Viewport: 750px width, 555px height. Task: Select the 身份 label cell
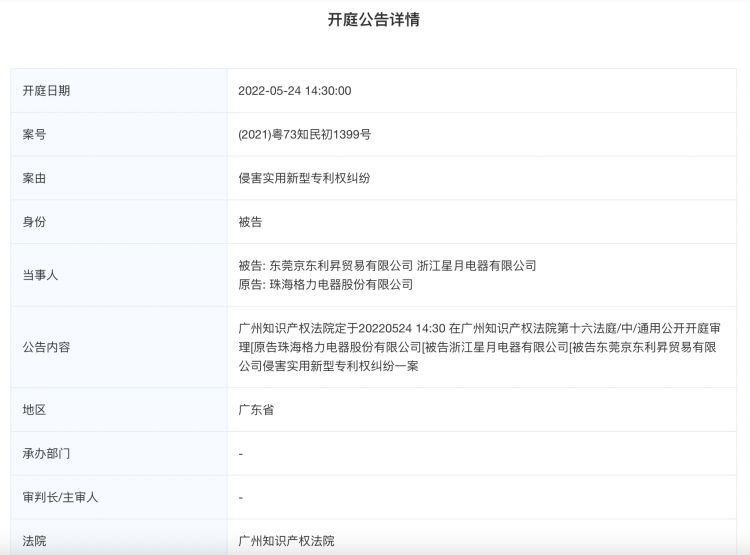[x=119, y=222]
